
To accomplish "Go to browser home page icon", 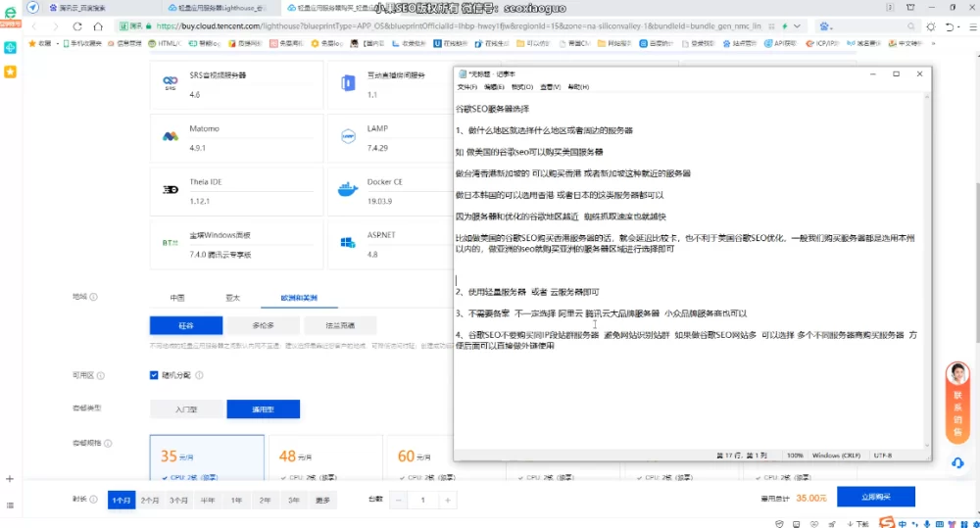I will [x=98, y=26].
